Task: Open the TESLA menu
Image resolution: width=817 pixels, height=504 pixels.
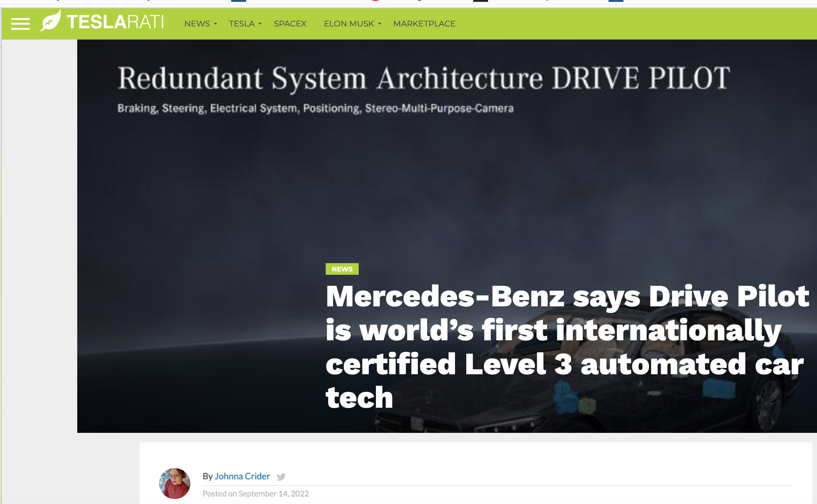Action: 241,24
